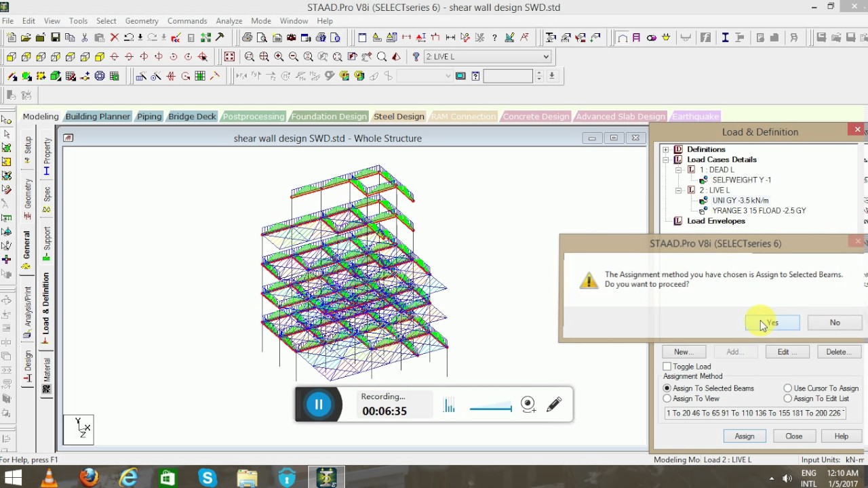868x488 pixels.
Task: Collapse the Load Cases Details node
Action: 666,160
